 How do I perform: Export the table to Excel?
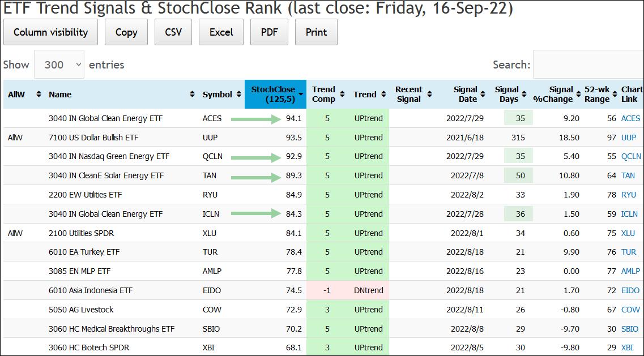(x=221, y=32)
